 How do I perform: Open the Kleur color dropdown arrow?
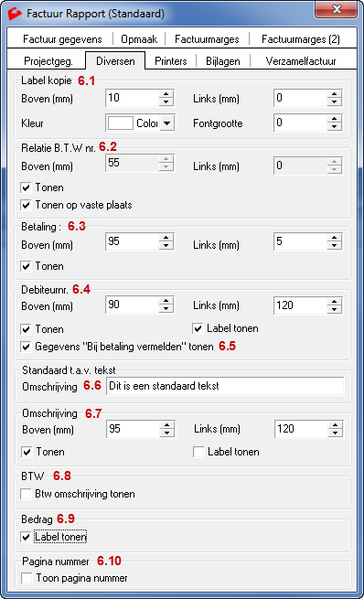tap(167, 123)
